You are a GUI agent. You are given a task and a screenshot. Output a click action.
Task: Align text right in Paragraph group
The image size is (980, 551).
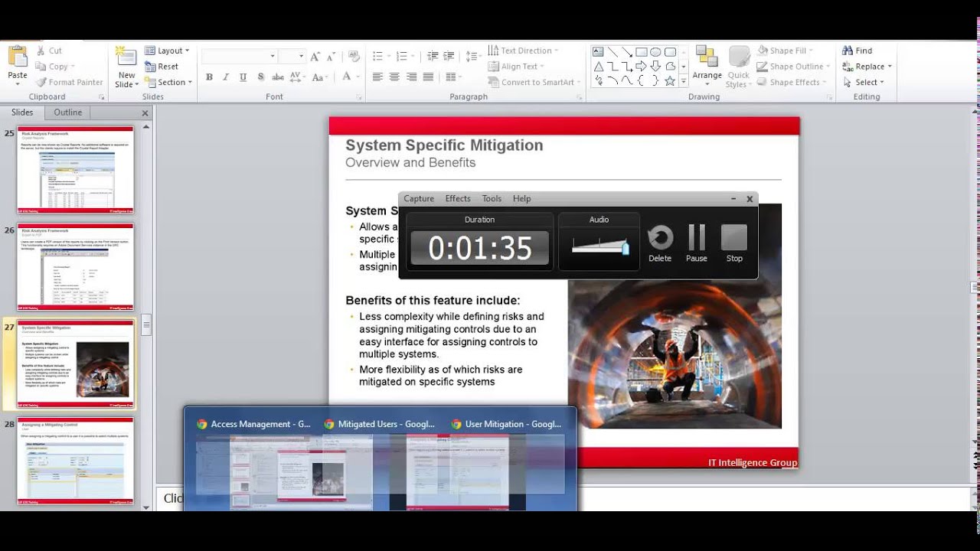pos(412,77)
